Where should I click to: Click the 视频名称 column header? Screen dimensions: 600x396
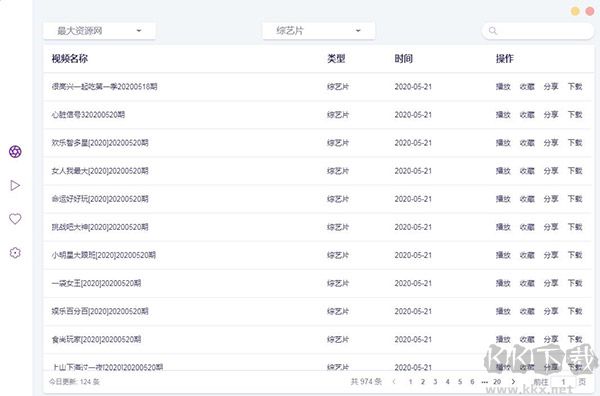70,59
